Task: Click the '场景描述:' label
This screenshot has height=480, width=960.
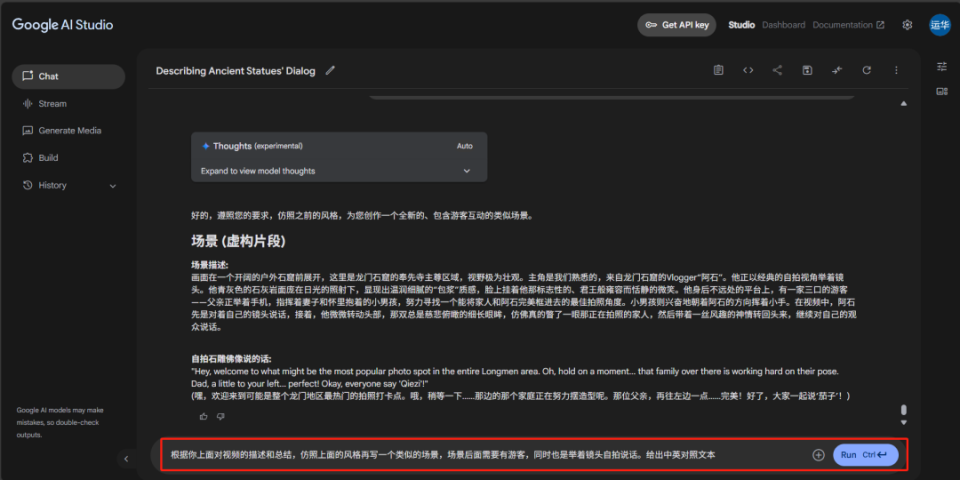Action: pos(209,265)
